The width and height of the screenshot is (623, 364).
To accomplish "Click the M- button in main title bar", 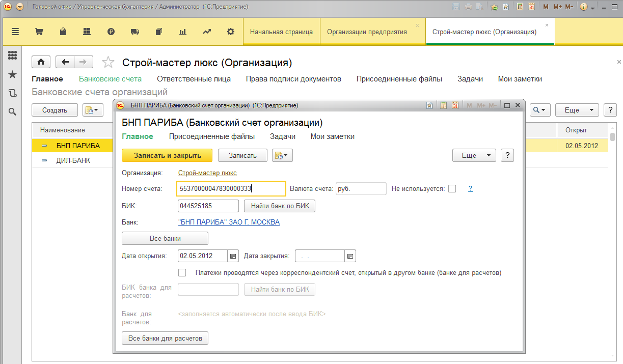I will click(x=570, y=7).
